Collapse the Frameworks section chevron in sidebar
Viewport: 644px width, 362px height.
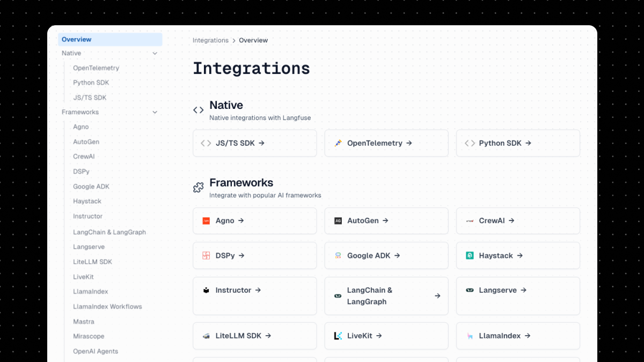[155, 112]
